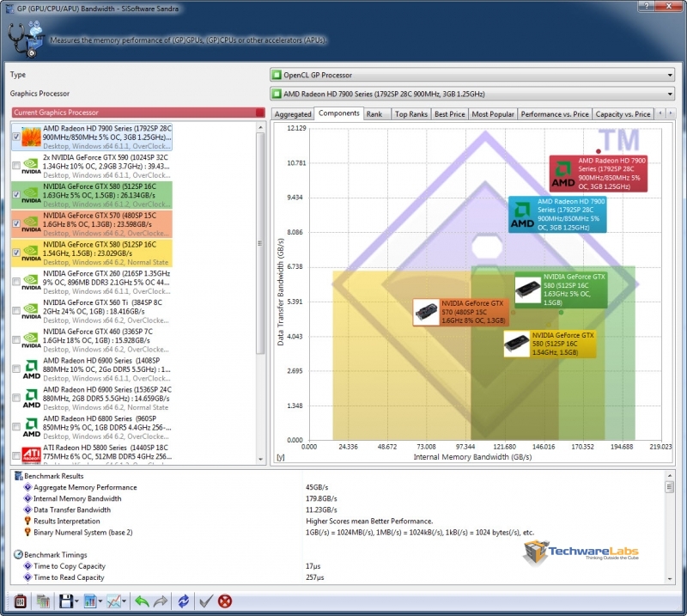The height and width of the screenshot is (616, 687).
Task: Open the Performance vs. Price tab
Action: 555,114
